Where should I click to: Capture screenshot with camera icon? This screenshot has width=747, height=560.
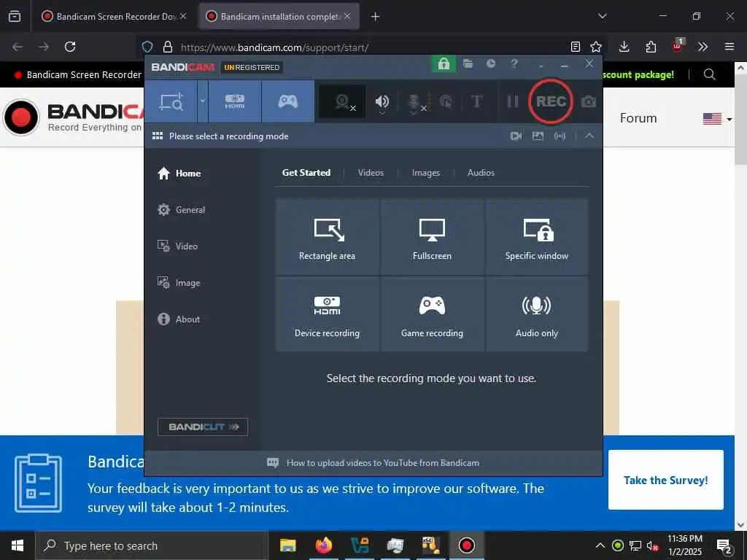(589, 101)
